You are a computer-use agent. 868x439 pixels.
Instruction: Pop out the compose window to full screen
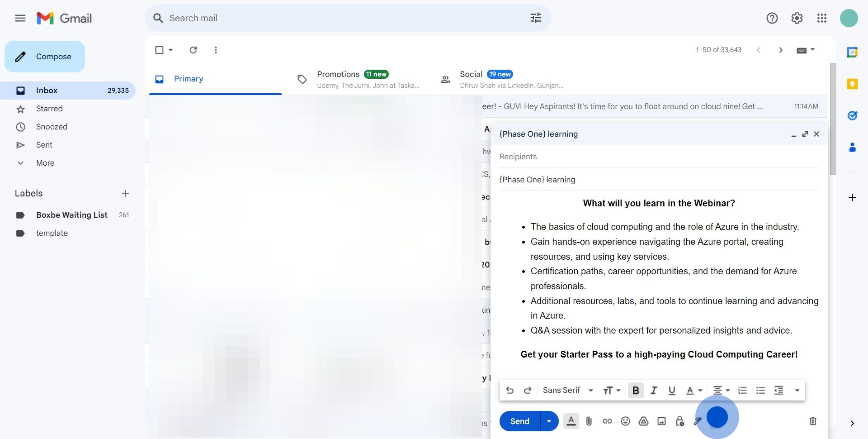[x=805, y=134]
